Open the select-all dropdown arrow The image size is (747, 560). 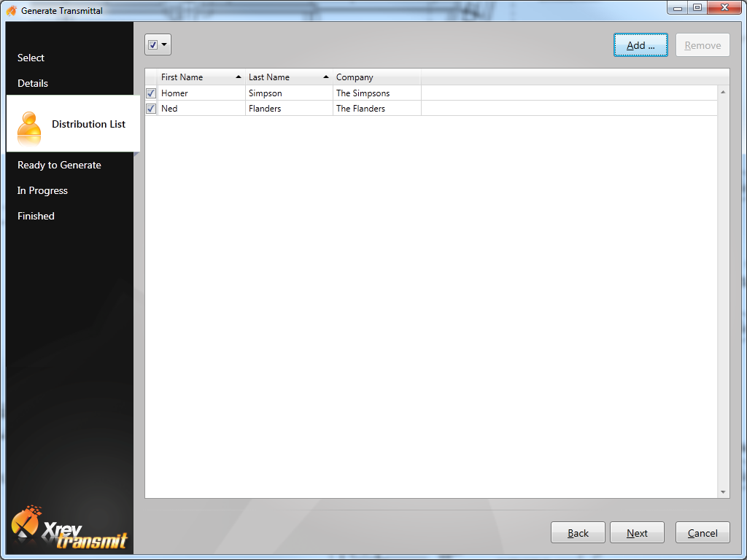[x=164, y=44]
